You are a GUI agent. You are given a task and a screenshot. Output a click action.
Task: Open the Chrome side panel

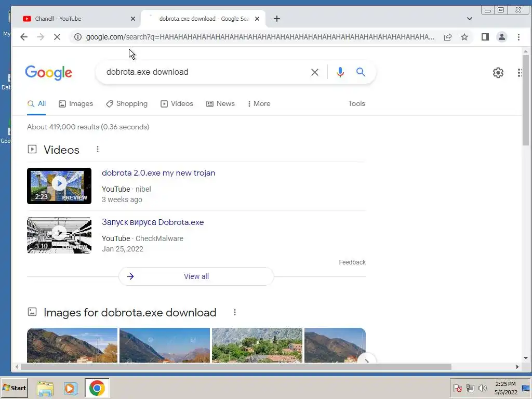[485, 37]
